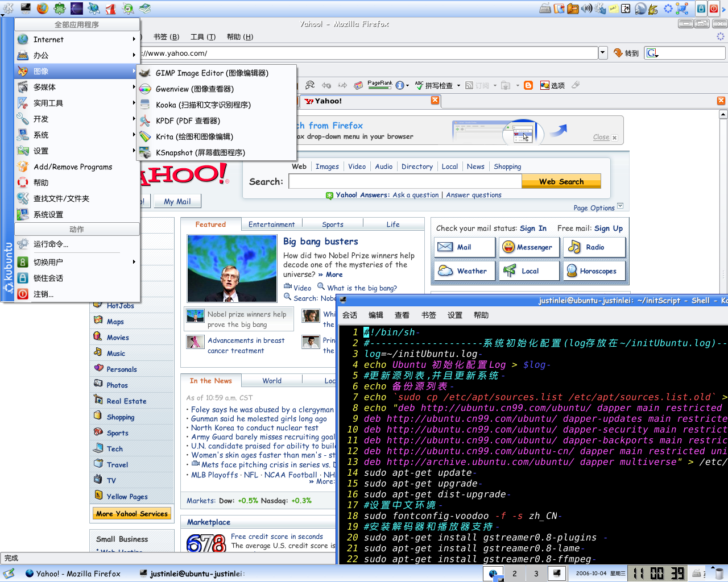Click the 转到 go button
Image resolution: width=728 pixels, height=582 pixels.
[x=626, y=53]
